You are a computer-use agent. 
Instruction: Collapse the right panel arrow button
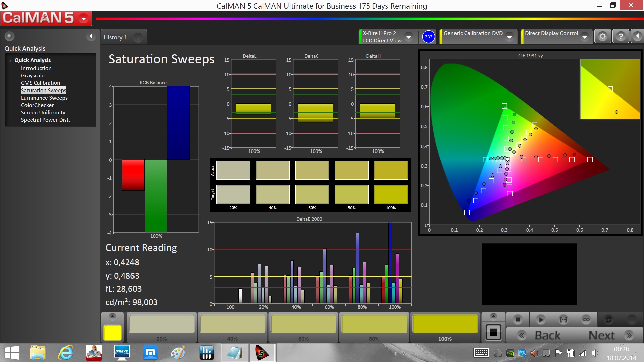637,36
